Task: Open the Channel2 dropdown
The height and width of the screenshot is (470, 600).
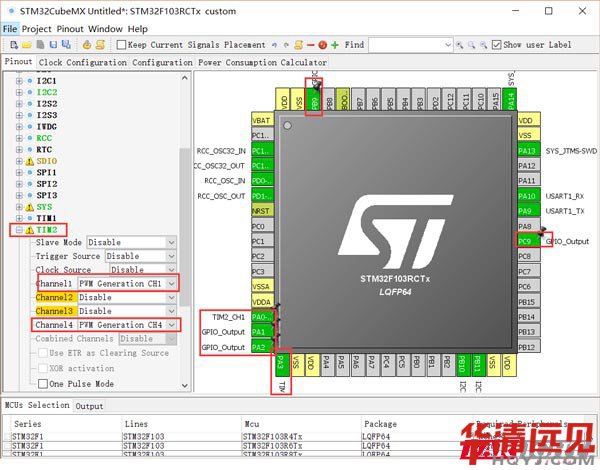Action: (171, 297)
